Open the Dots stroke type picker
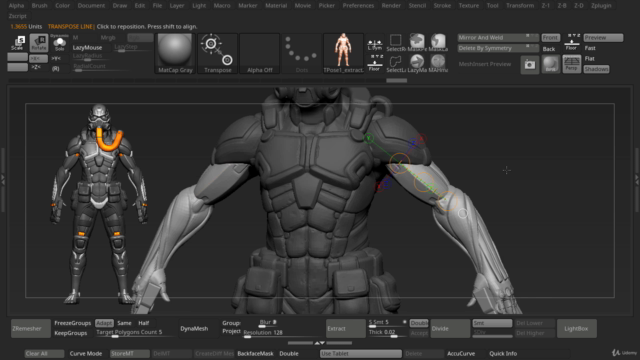The width and height of the screenshot is (640, 360). click(x=302, y=53)
